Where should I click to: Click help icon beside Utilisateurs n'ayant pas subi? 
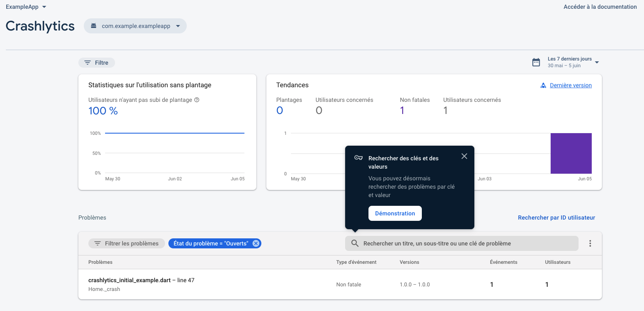point(197,100)
